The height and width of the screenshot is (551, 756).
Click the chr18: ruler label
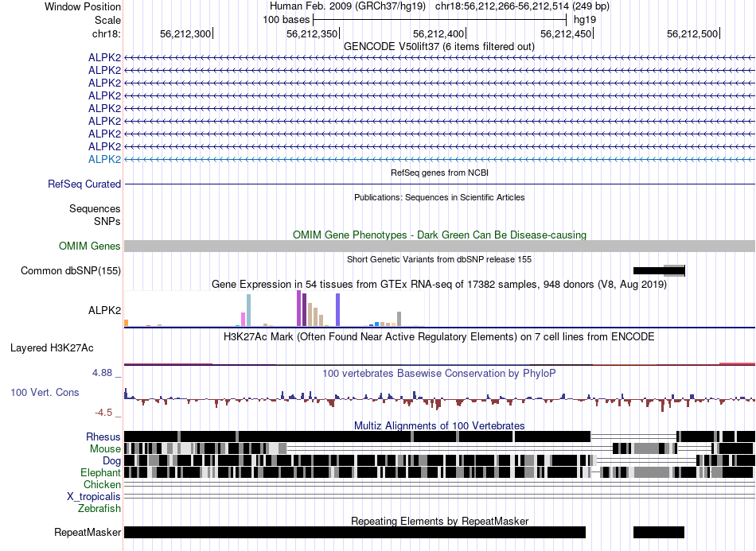(x=106, y=33)
